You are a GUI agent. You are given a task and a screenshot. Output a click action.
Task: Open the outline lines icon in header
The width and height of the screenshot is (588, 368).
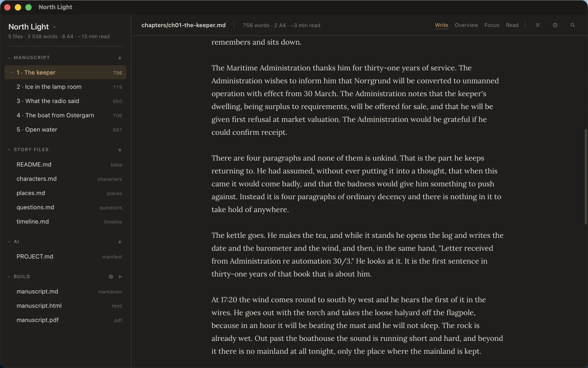(x=537, y=25)
